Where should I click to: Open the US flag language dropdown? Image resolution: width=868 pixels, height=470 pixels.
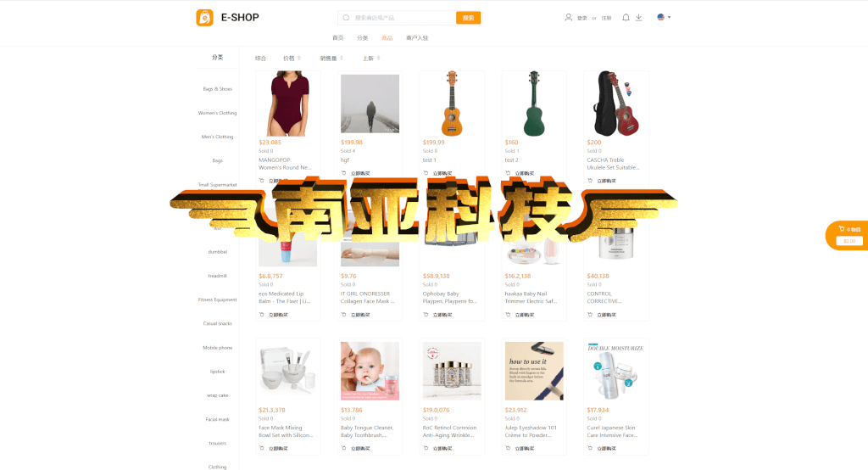pyautogui.click(x=664, y=17)
